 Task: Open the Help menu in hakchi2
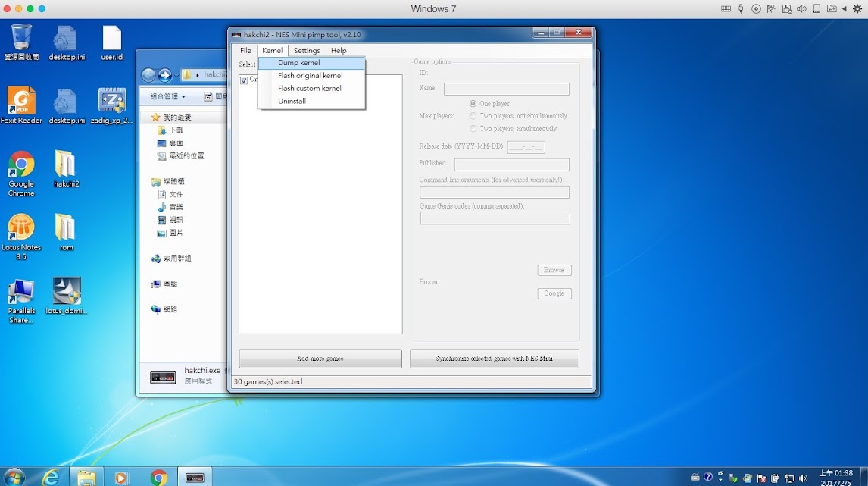[x=339, y=51]
